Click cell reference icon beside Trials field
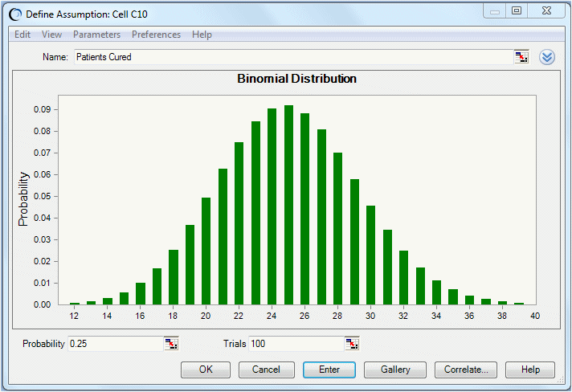 pyautogui.click(x=352, y=344)
